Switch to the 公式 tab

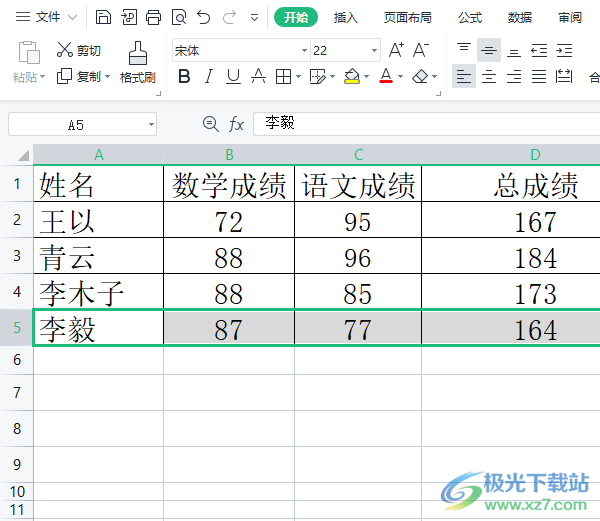(x=470, y=17)
